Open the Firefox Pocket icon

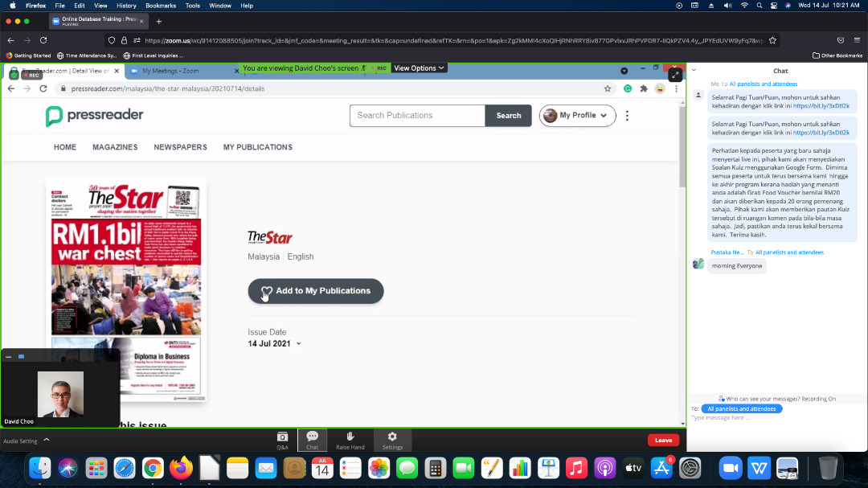click(x=841, y=40)
